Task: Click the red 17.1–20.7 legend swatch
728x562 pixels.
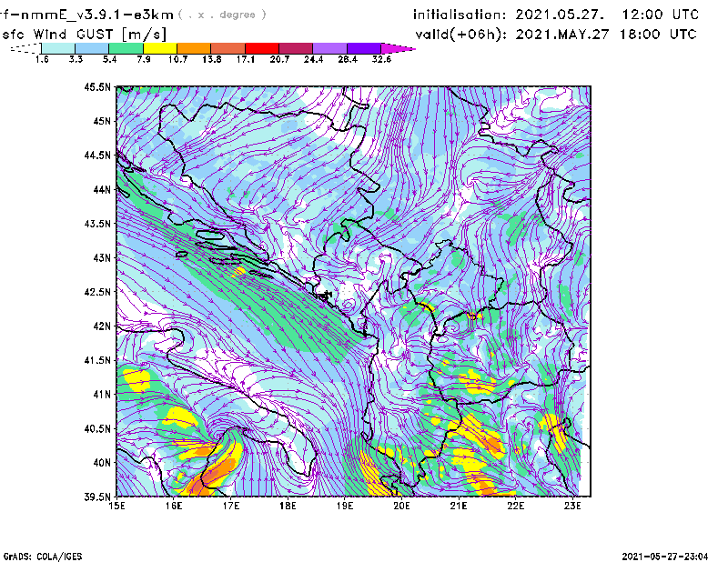Action: coord(262,48)
